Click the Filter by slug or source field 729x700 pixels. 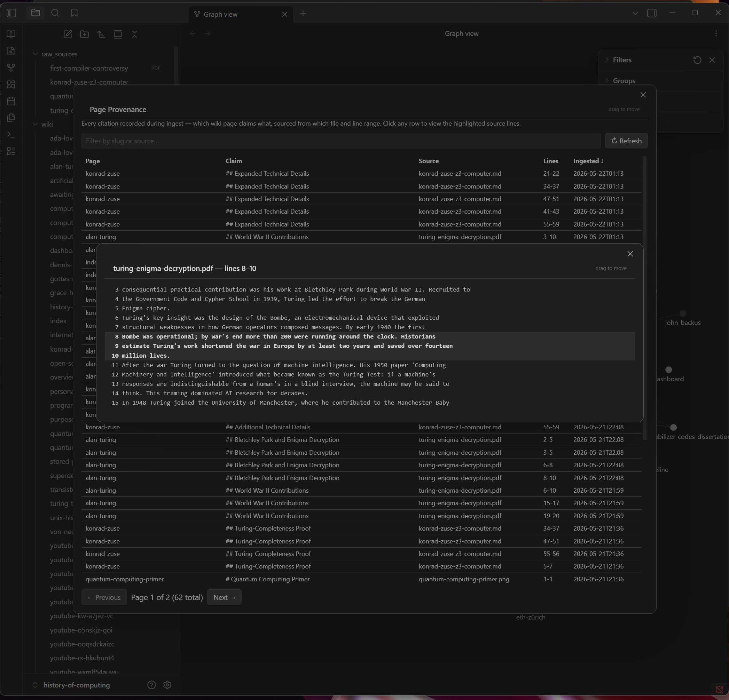341,141
